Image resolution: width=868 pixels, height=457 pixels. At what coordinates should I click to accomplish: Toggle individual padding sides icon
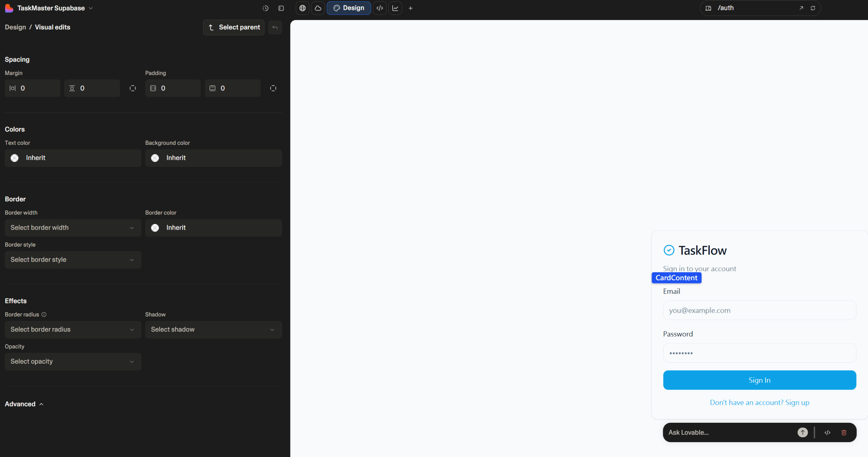pos(273,88)
